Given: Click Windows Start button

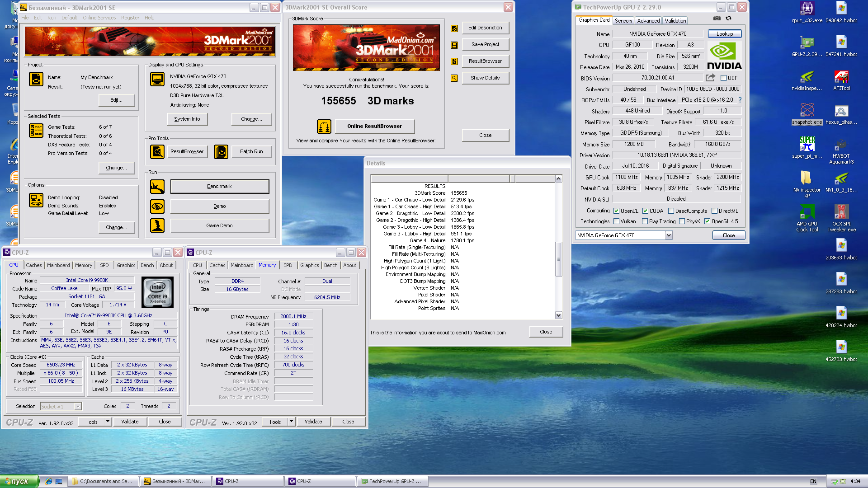Looking at the screenshot, I should [x=19, y=482].
